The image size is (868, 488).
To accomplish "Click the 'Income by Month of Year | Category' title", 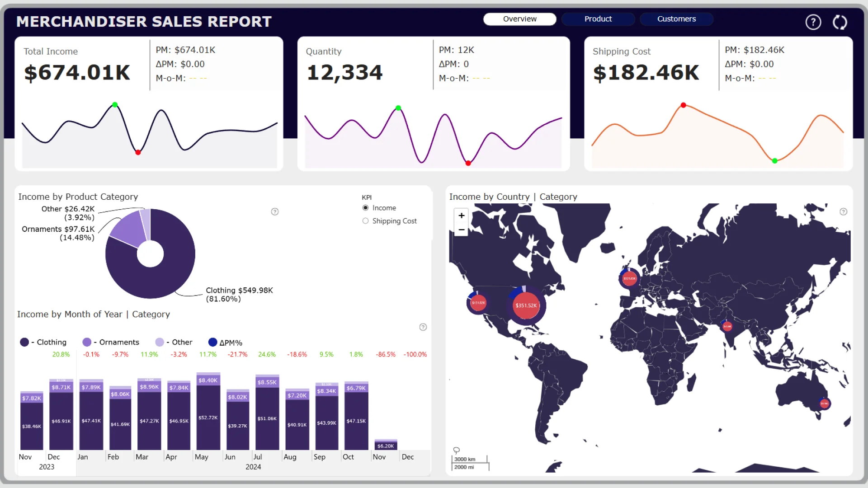I will [x=94, y=314].
